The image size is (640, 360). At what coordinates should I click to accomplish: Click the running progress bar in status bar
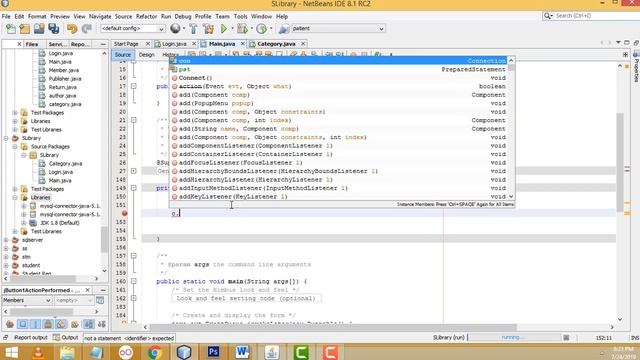click(x=513, y=338)
